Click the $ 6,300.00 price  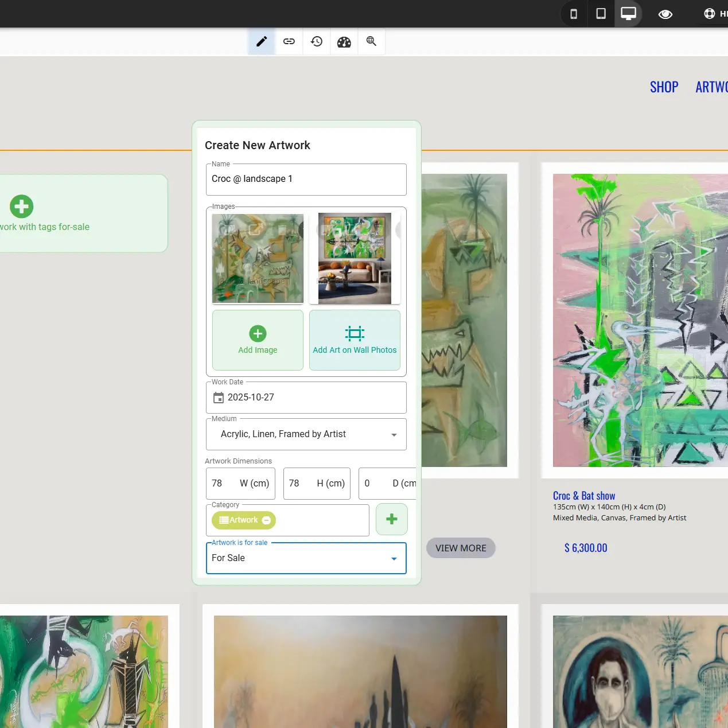click(x=586, y=548)
